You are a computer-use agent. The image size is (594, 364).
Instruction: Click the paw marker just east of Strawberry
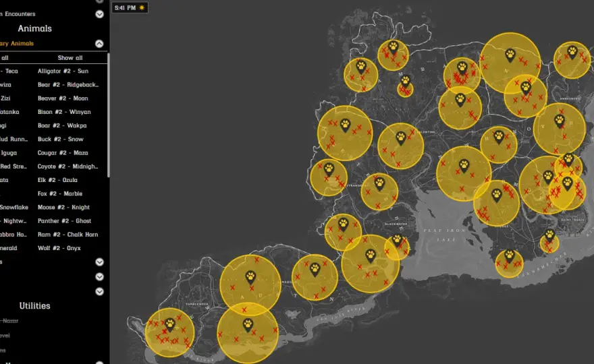tap(379, 184)
